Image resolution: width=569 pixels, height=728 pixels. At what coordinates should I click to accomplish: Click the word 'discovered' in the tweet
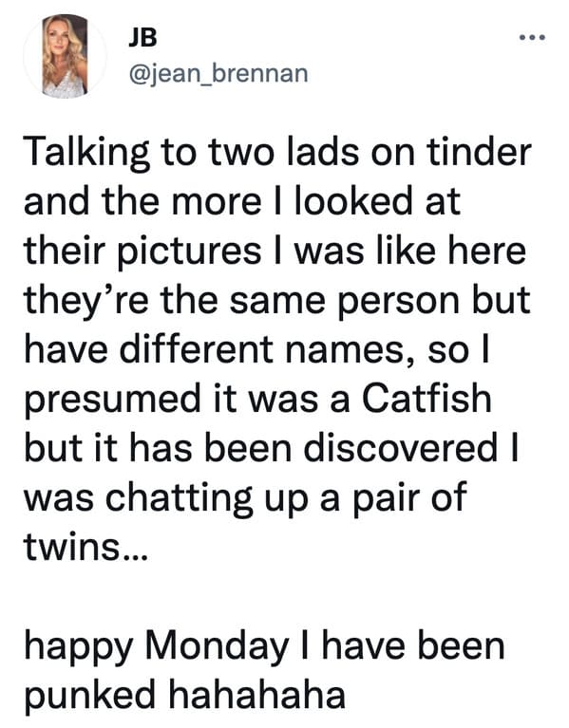[x=401, y=448]
